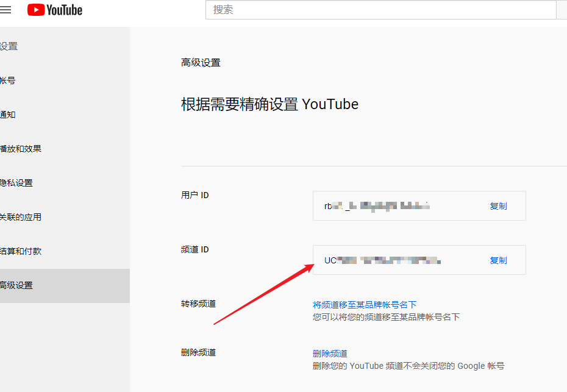This screenshot has width=567, height=392.
Task: Open the 将频道移至某品牌帐号名下 link
Action: (365, 305)
